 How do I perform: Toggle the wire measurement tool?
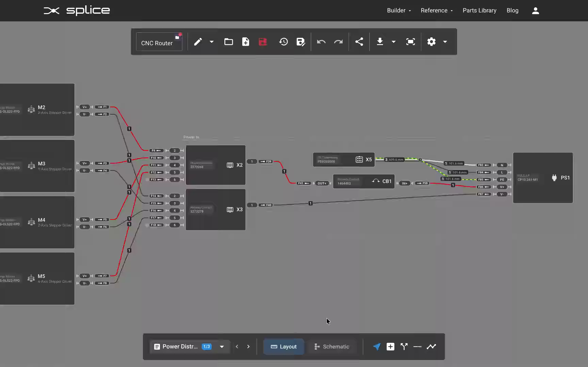pyautogui.click(x=417, y=347)
